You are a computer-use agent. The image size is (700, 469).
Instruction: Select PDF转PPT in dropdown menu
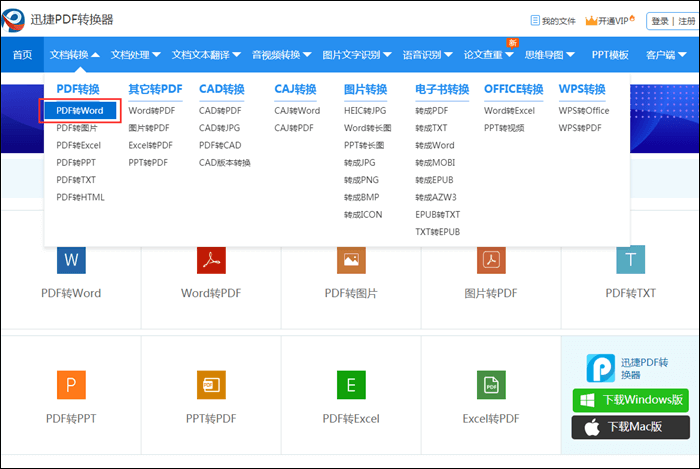pyautogui.click(x=76, y=163)
